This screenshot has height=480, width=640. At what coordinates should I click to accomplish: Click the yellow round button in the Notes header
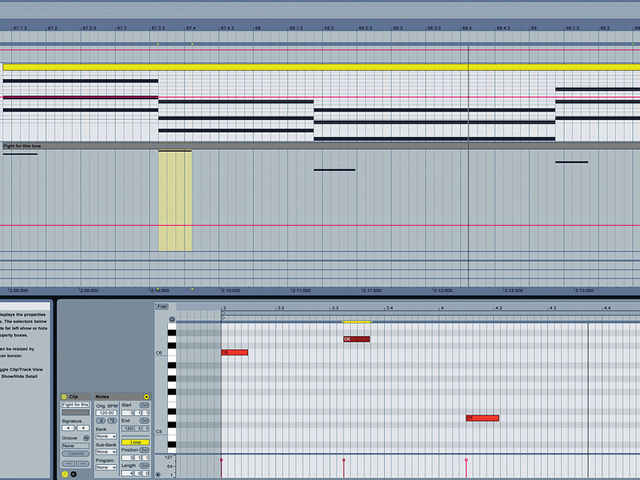(x=147, y=397)
